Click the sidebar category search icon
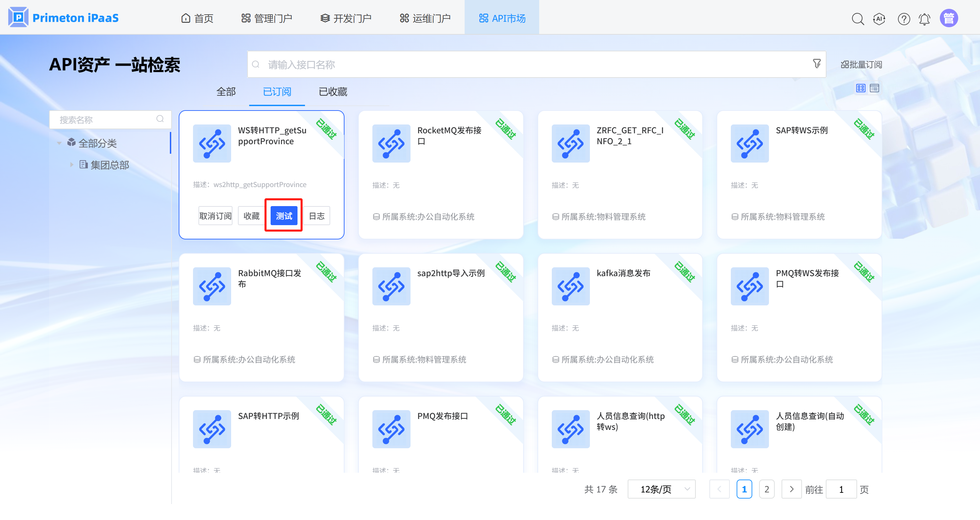Viewport: 980px width, 520px height. (160, 119)
